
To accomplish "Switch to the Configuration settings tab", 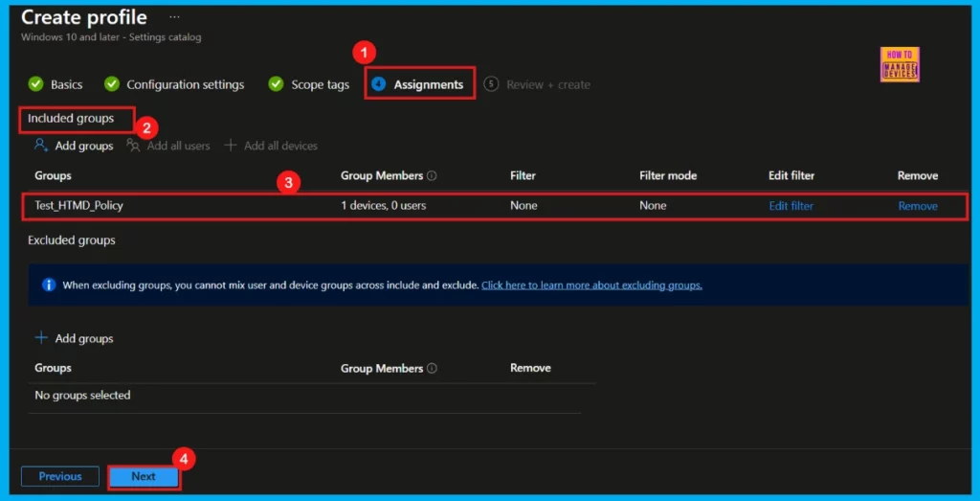I will pyautogui.click(x=186, y=84).
